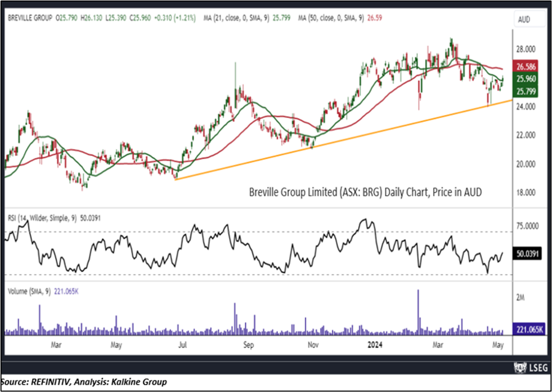552x392 pixels.
Task: Click the 25.799 moving average tag
Action: click(x=527, y=92)
